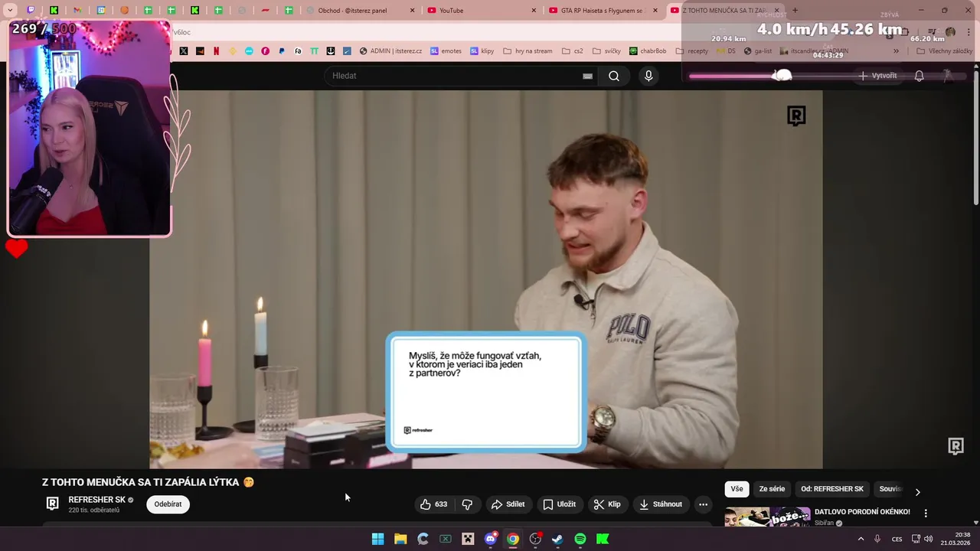Expand the hry na stream bookmark folder
The image size is (980, 551).
528,51
